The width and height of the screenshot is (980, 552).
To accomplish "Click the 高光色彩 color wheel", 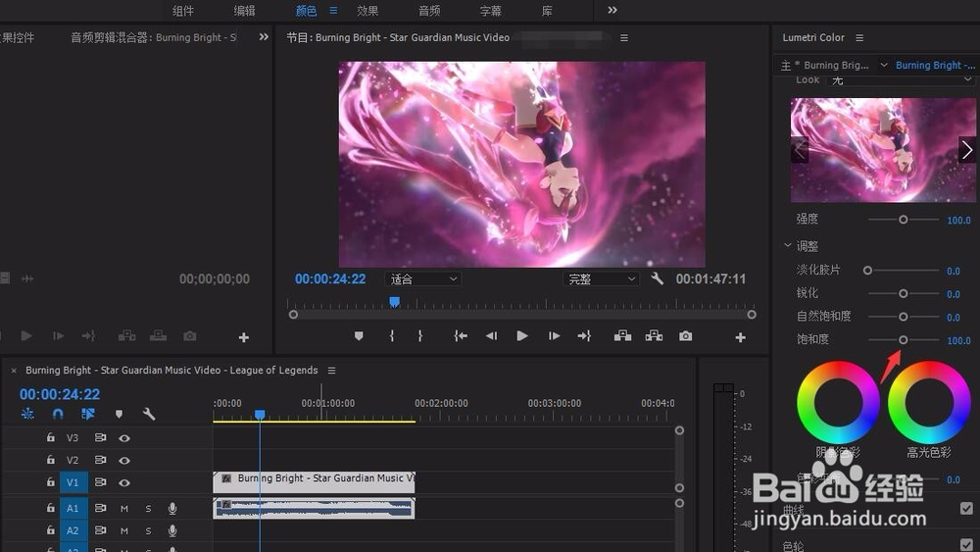I will (x=929, y=402).
